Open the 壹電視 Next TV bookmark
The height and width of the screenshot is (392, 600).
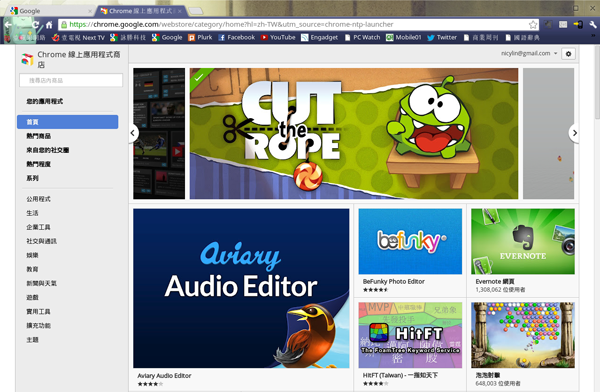pos(78,38)
